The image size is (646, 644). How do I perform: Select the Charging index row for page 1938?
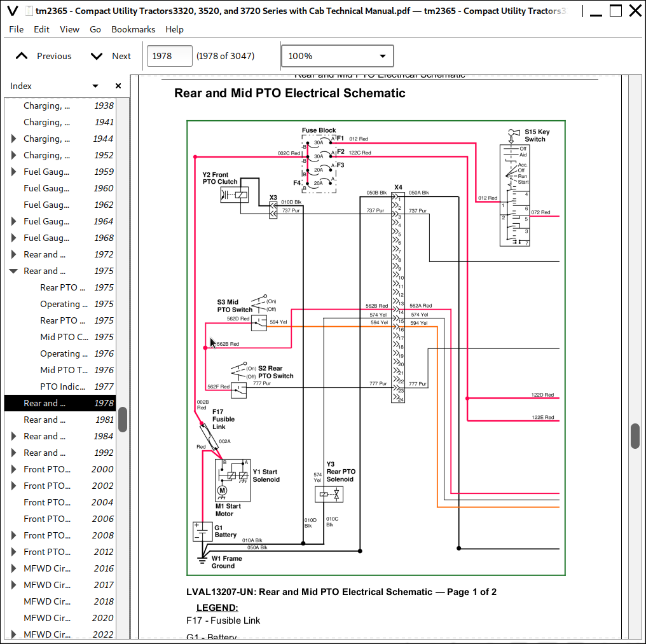tap(60, 106)
